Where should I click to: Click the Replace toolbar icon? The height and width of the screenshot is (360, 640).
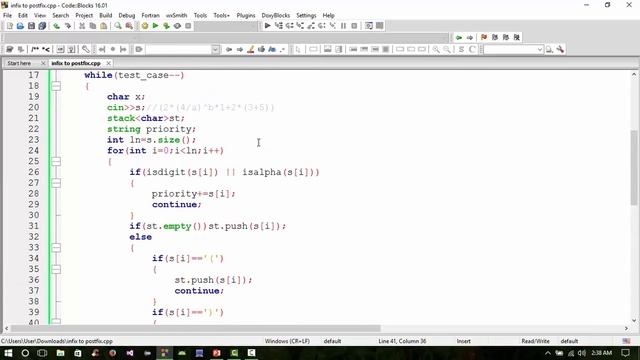click(129, 26)
